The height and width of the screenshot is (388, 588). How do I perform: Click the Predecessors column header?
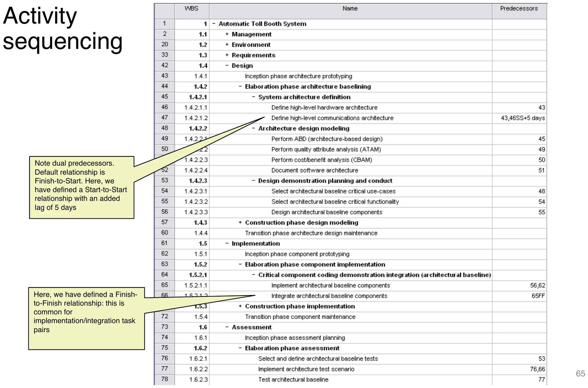pyautogui.click(x=519, y=11)
